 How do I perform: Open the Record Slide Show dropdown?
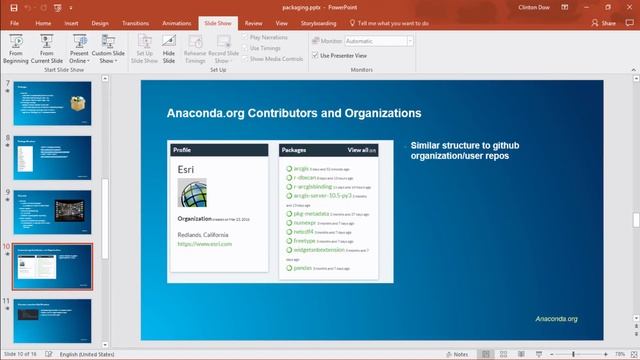point(223,49)
